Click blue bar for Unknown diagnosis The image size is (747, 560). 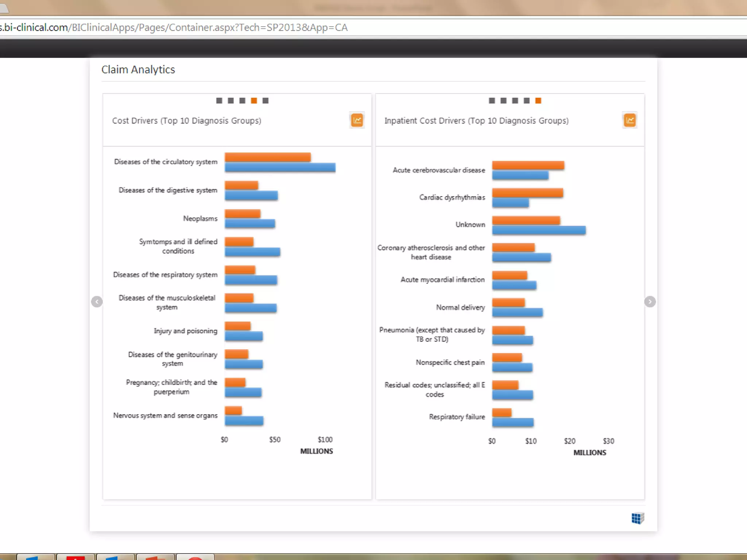[538, 230]
